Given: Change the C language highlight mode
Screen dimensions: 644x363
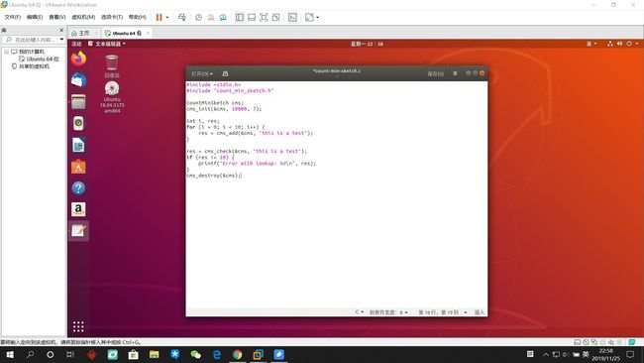Looking at the screenshot, I should pos(360,312).
